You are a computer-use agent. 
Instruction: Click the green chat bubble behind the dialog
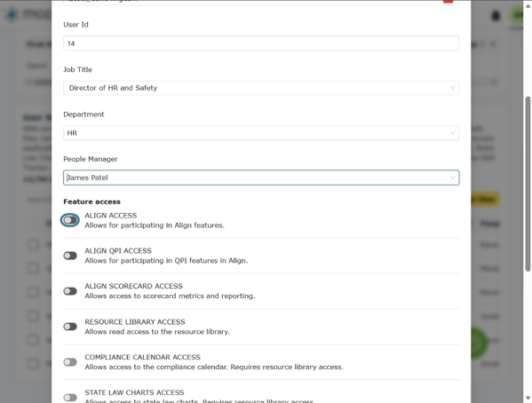tap(479, 343)
